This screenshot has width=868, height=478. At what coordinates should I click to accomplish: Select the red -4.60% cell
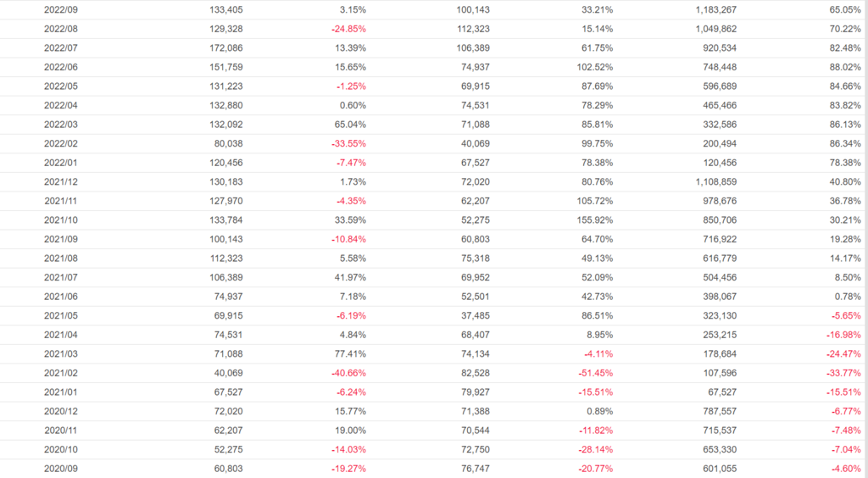(844, 469)
